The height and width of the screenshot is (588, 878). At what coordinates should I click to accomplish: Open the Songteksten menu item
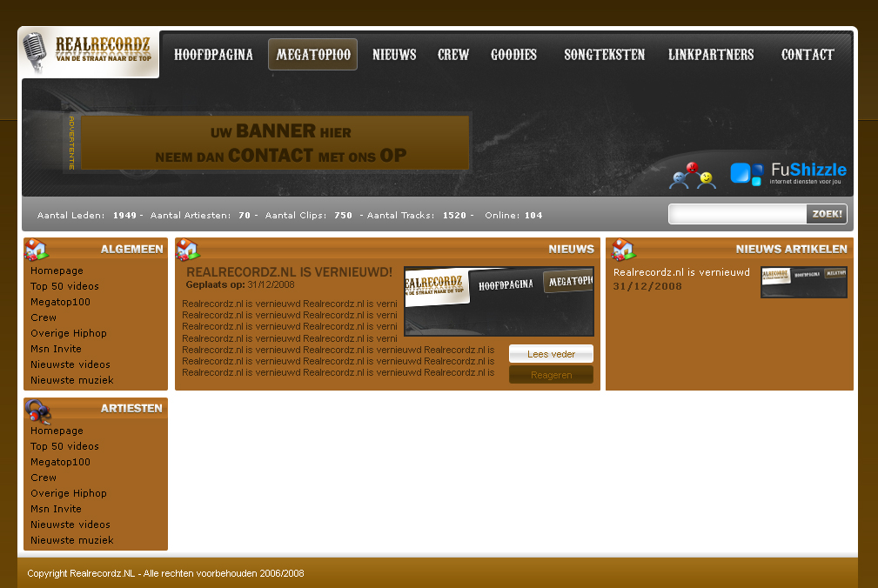coord(604,55)
